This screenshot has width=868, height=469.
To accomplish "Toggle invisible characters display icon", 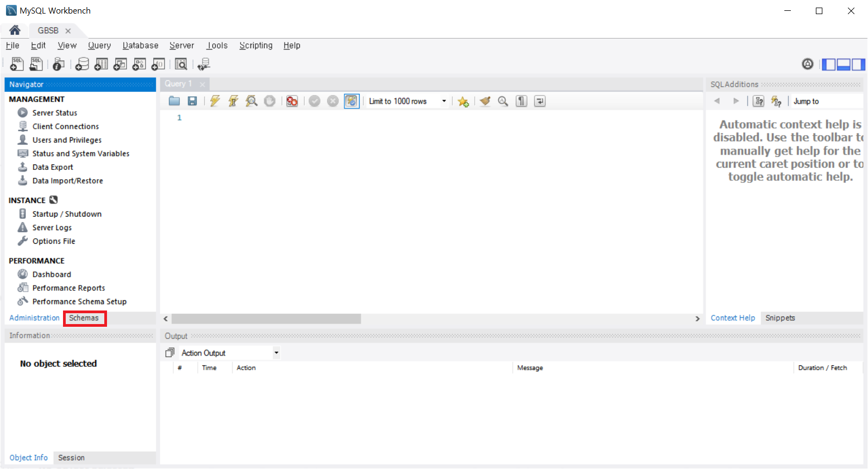I will [x=521, y=101].
